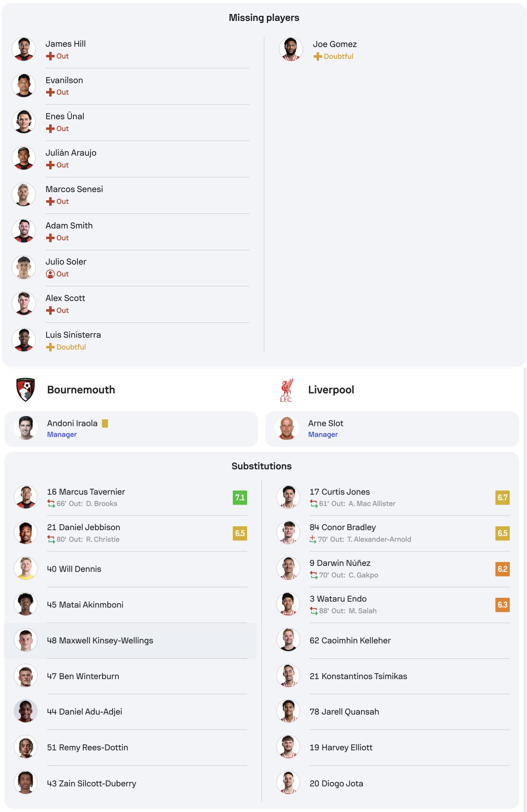The width and height of the screenshot is (527, 812).
Task: Click Andoni Iraola's yellow card icon
Action: point(105,423)
